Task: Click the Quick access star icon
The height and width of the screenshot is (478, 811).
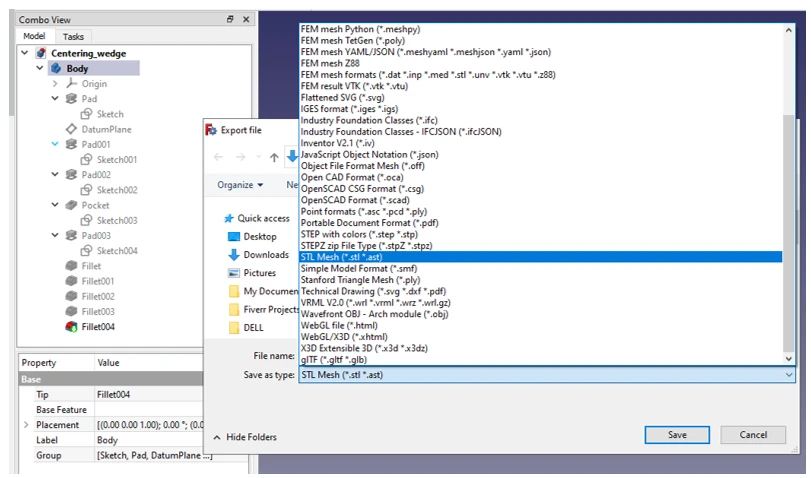Action: coord(229,218)
